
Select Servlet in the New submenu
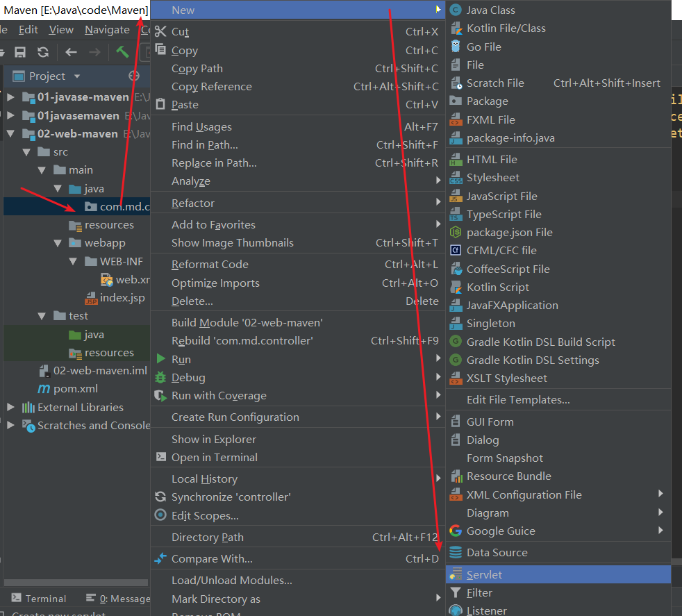[x=484, y=574]
